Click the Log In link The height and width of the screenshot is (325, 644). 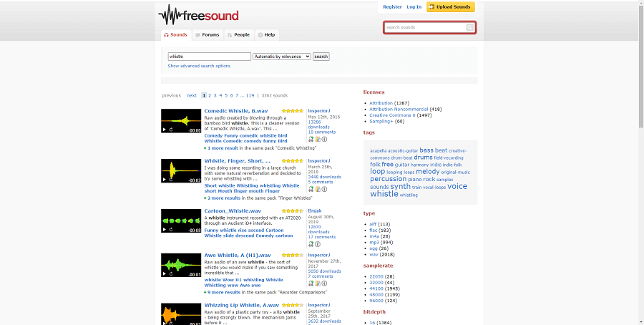tap(414, 7)
